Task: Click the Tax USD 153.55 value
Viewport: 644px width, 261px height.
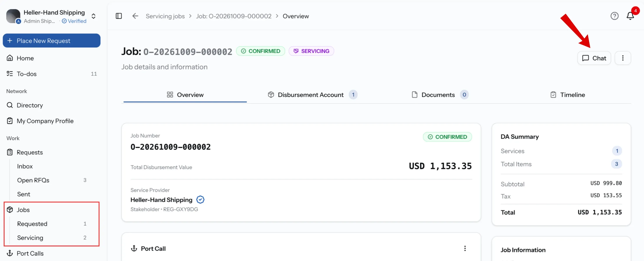Action: click(606, 195)
